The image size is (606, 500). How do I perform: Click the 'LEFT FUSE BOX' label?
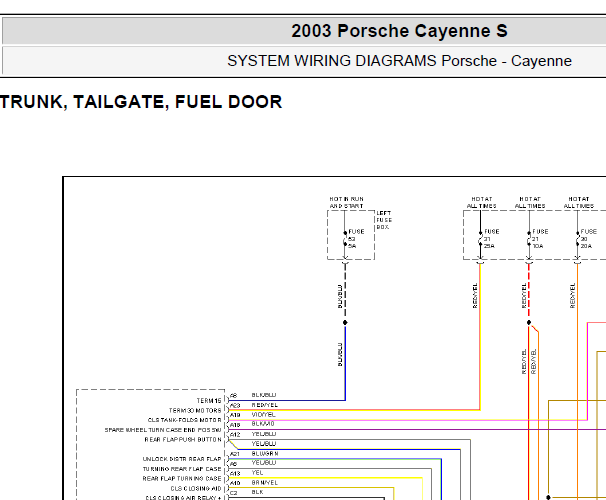(384, 220)
